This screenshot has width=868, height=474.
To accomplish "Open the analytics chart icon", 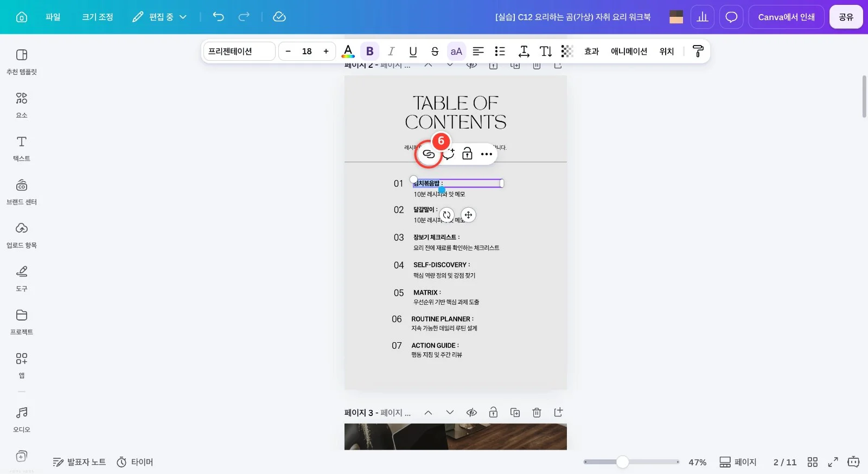I will (703, 17).
